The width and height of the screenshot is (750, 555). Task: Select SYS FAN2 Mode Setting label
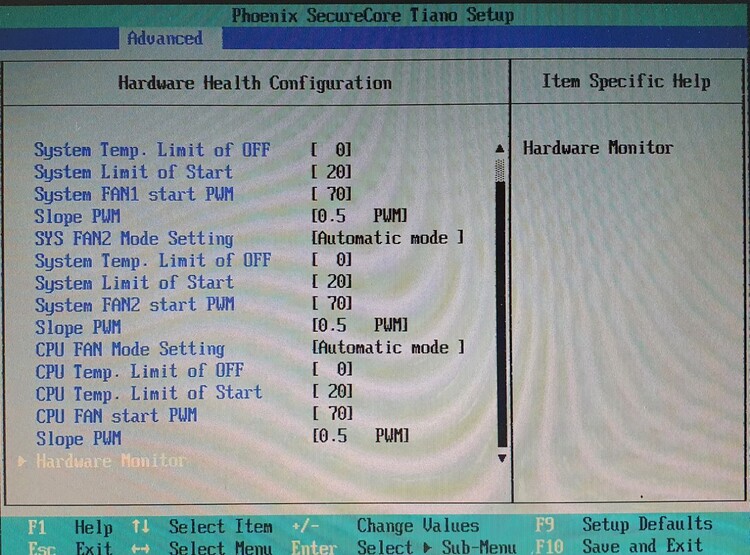pos(134,238)
